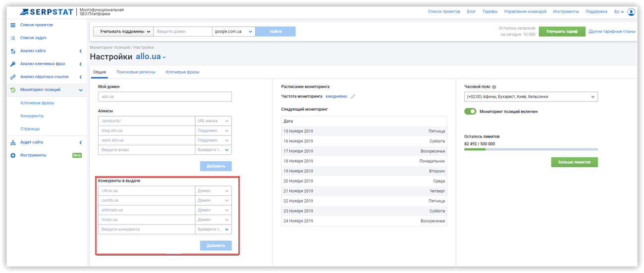Click the green Больше лимитов button
Viewport: 644px width, 273px height.
coord(574,162)
